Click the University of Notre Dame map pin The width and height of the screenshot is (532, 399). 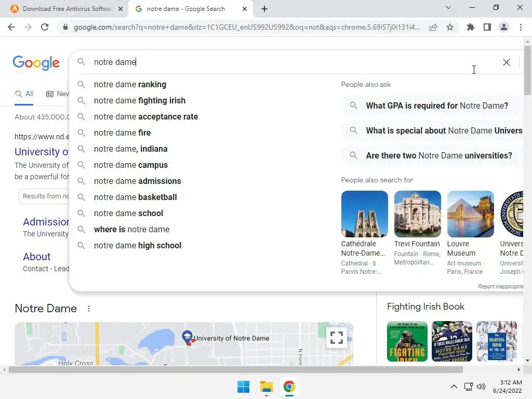187,337
